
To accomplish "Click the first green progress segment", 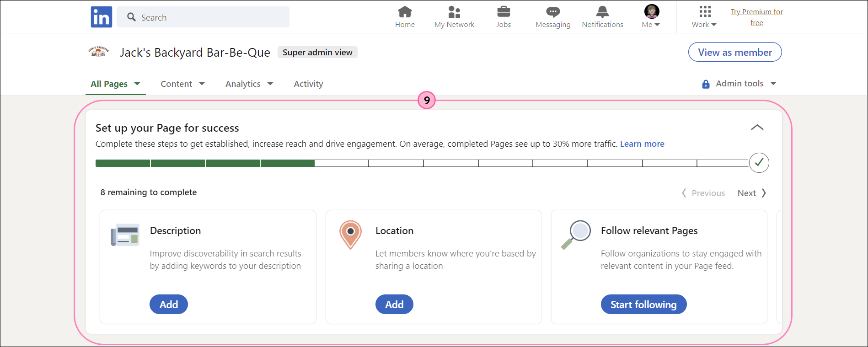I will coord(123,163).
